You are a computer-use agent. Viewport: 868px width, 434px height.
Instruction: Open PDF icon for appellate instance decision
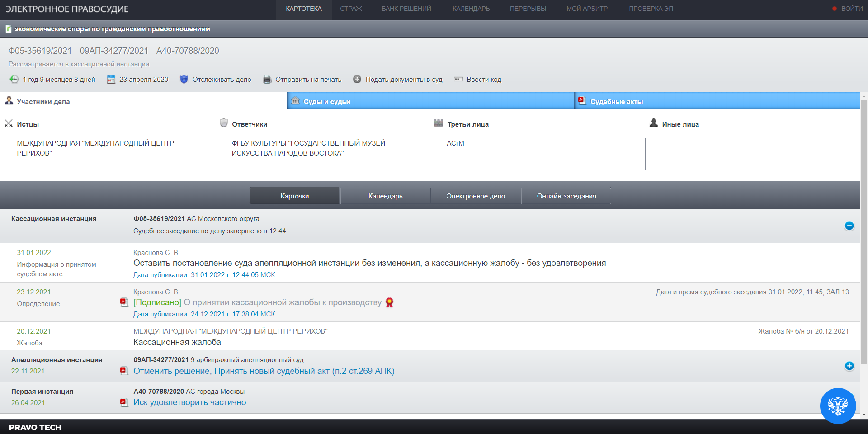click(124, 371)
